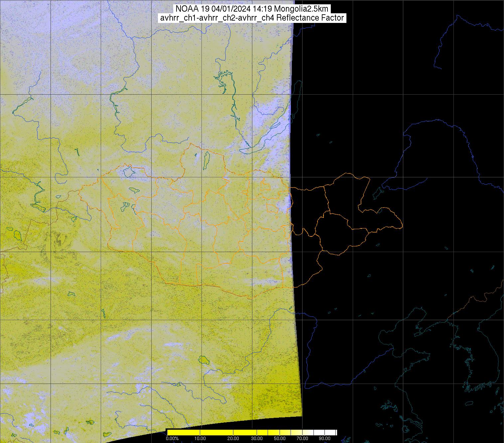
Task: Click the 70.00 tick label
Action: coord(302,439)
